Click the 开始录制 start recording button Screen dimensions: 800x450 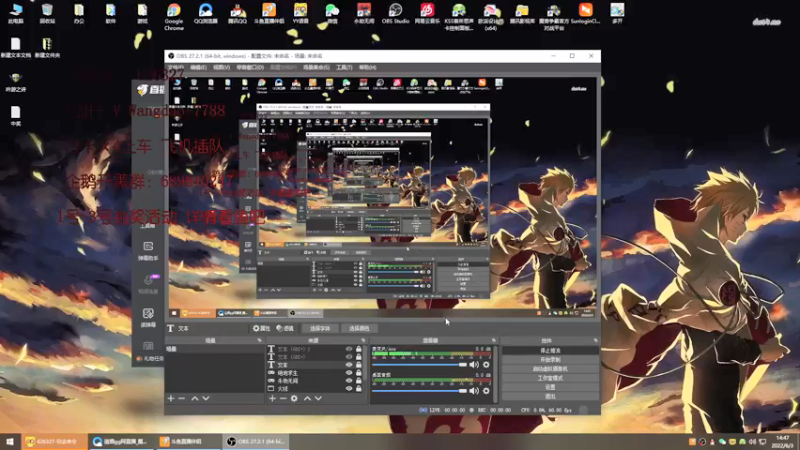click(550, 360)
